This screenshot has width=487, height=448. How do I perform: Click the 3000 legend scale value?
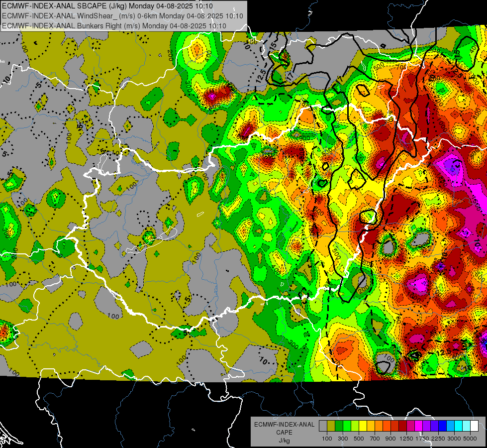[x=454, y=439]
